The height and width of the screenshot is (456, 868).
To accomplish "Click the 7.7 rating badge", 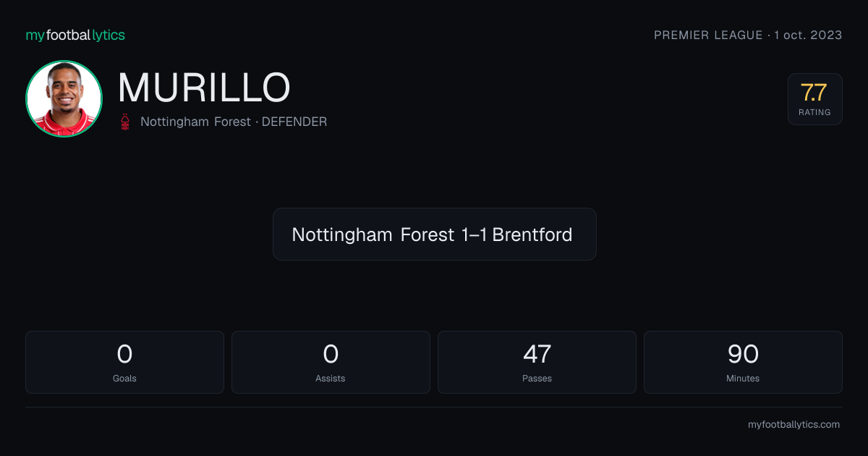I will tap(814, 99).
